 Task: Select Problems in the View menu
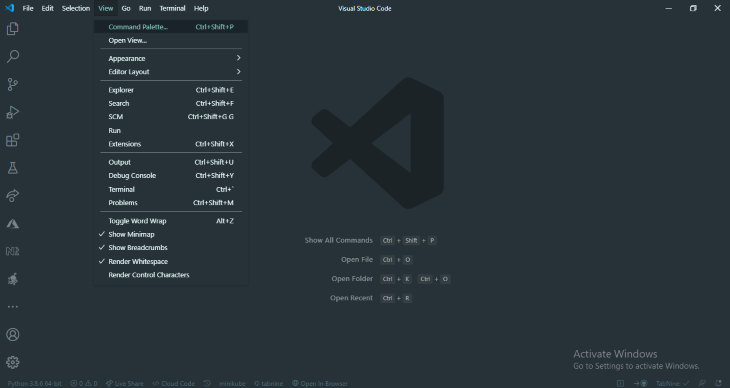click(171, 203)
